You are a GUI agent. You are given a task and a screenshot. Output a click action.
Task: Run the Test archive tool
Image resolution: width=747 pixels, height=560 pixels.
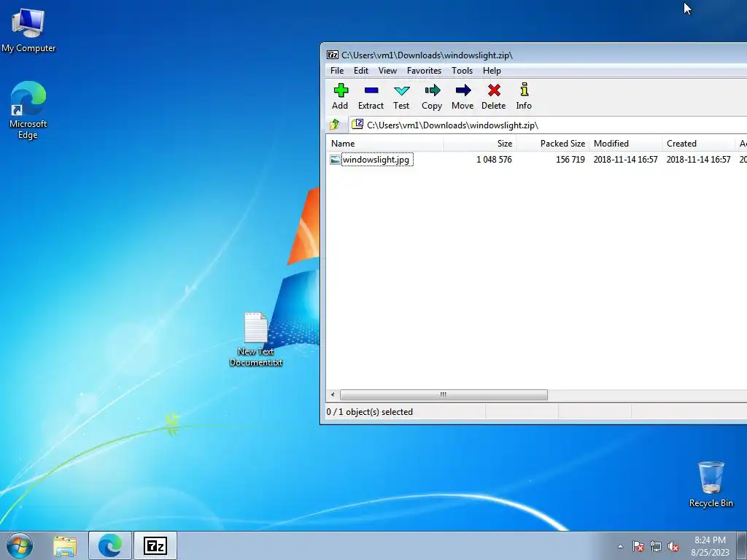pyautogui.click(x=401, y=96)
